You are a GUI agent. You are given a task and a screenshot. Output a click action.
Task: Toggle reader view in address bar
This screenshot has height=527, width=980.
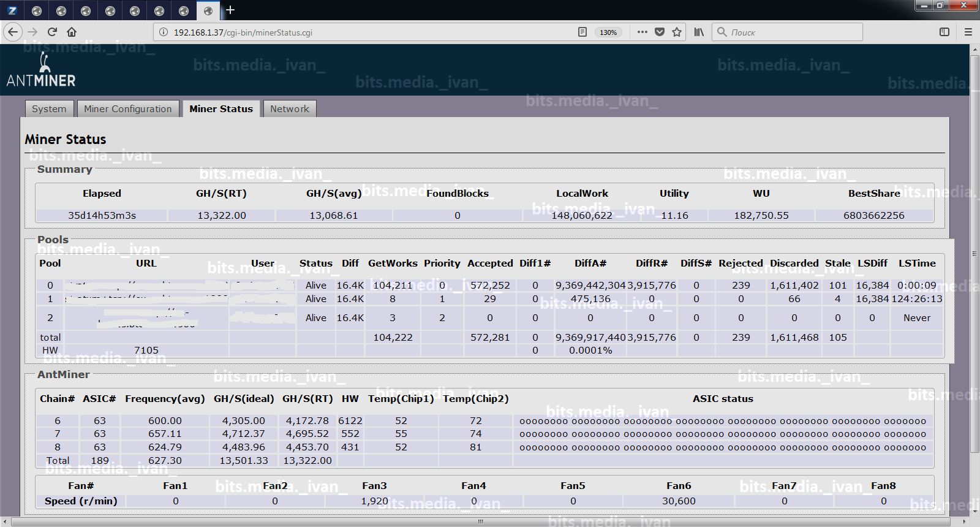(582, 32)
